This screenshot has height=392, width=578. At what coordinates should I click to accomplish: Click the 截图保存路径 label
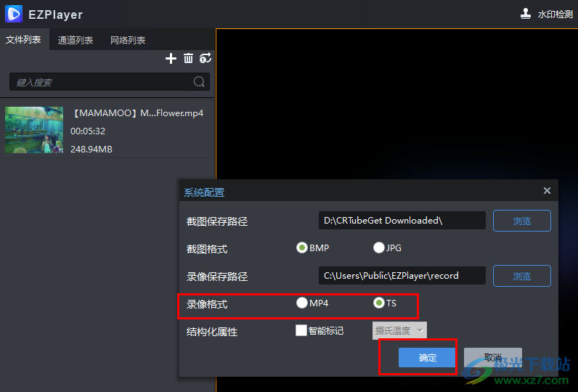coord(217,221)
